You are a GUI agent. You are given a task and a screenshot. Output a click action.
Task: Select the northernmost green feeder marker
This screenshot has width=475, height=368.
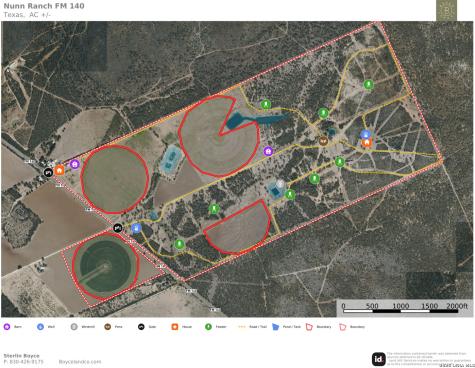(368, 84)
